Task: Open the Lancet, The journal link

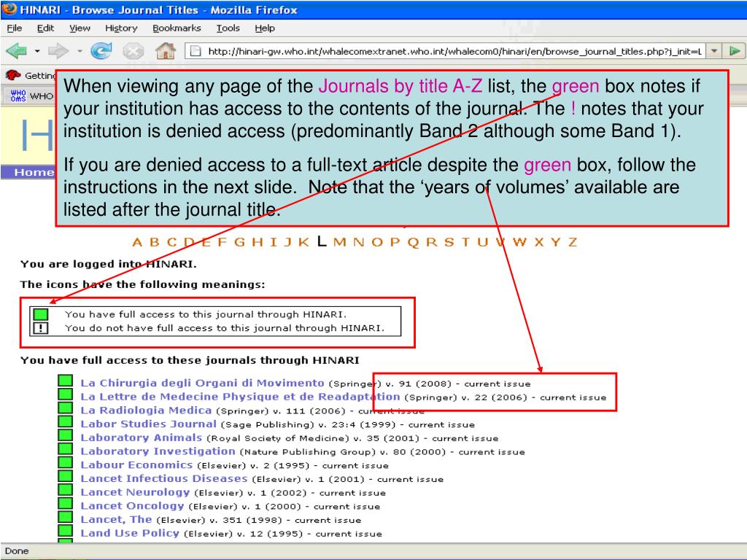Action: tap(116, 519)
